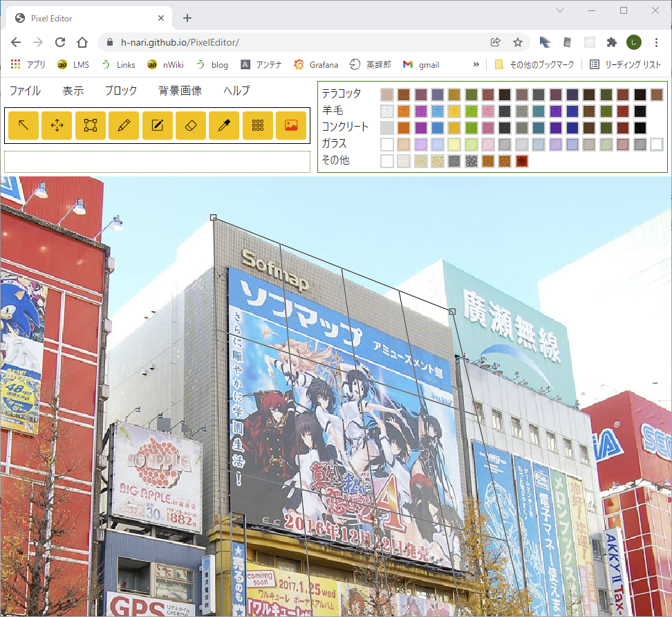Open the Grafana bookmark
Screen dimensions: 672x617
(316, 64)
